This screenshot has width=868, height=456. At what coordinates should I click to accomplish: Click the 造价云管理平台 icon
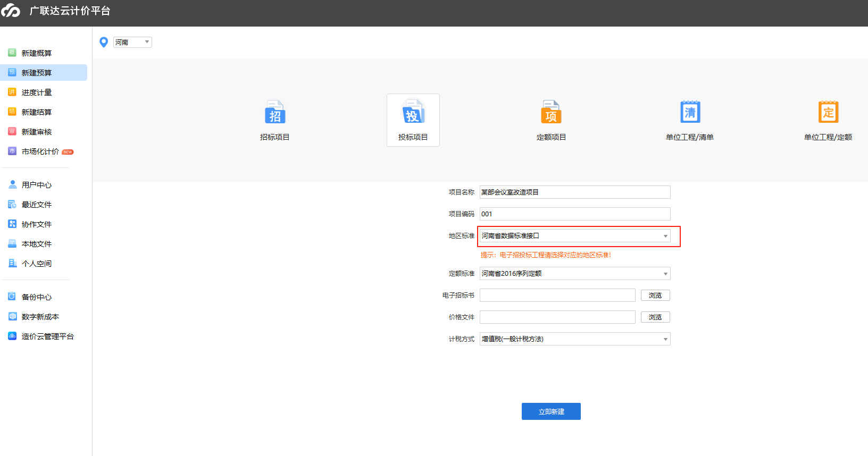pyautogui.click(x=12, y=336)
